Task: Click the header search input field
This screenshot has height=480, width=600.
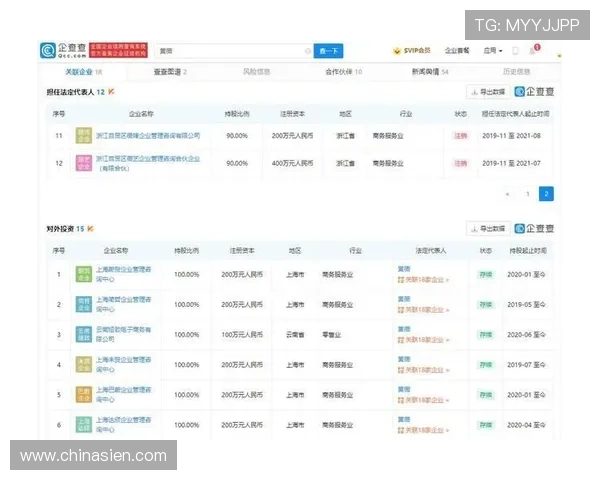Action: (x=234, y=51)
